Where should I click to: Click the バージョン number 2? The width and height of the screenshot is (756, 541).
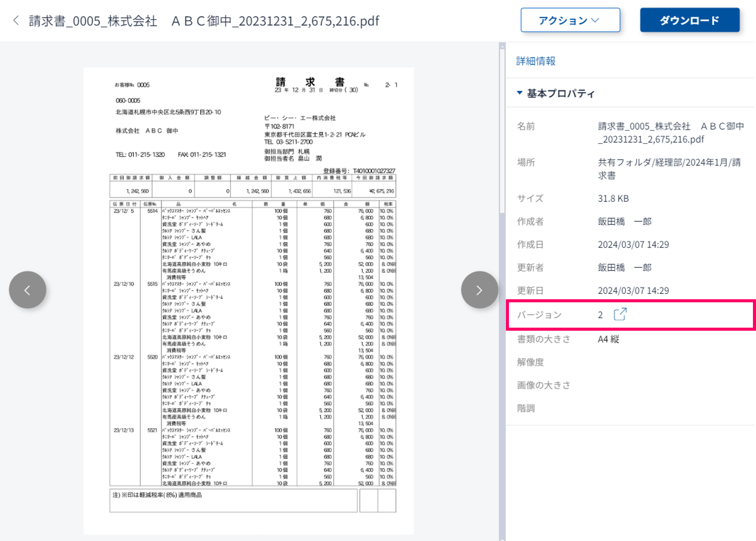point(600,315)
